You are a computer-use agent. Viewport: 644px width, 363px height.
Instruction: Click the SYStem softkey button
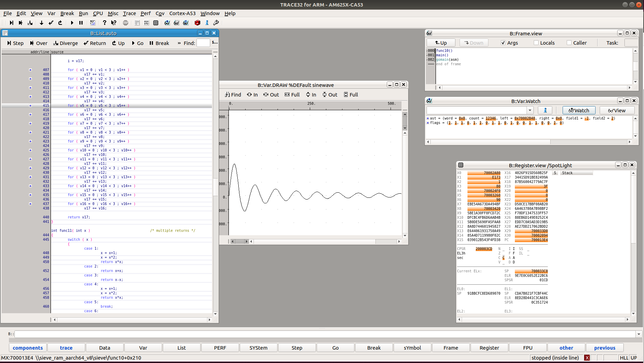click(258, 348)
